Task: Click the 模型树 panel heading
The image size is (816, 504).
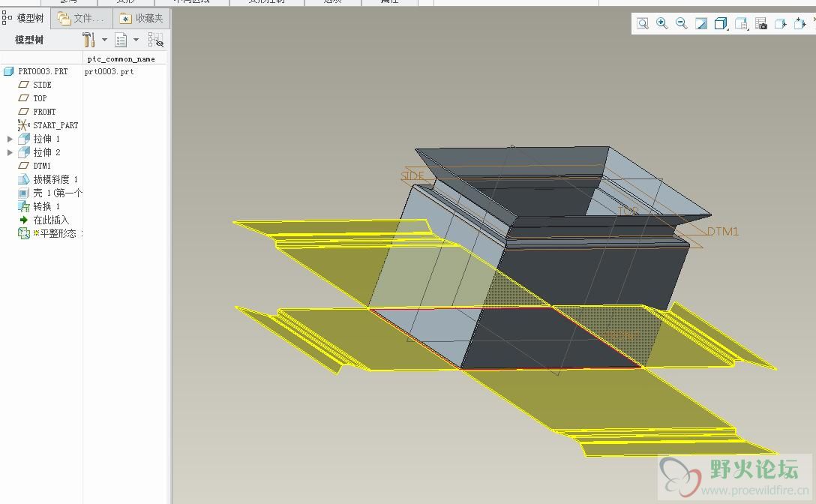Action: tap(29, 40)
